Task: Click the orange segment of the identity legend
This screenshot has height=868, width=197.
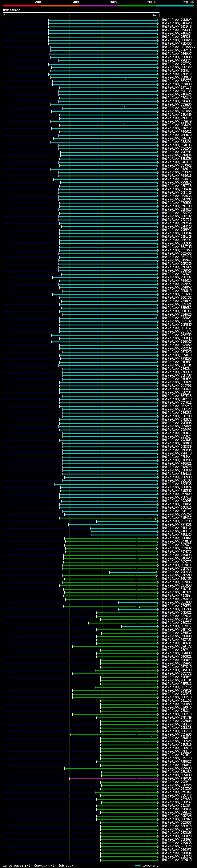Action: 60,6
